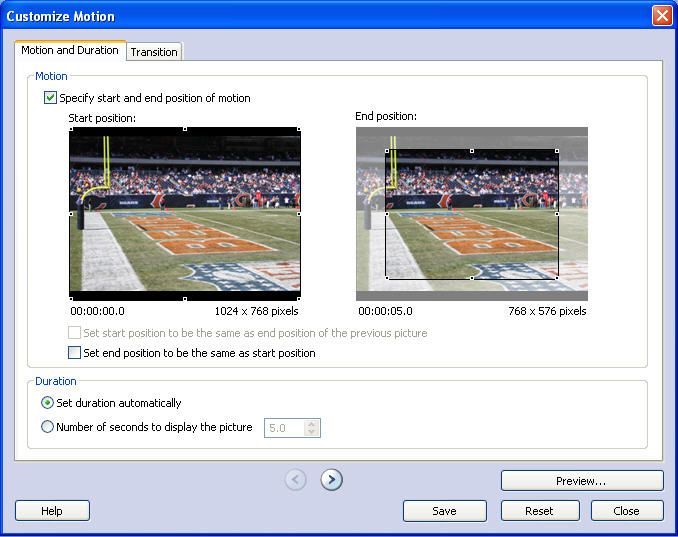
Task: Click bottom-left handle of End position crop box
Action: [x=387, y=278]
